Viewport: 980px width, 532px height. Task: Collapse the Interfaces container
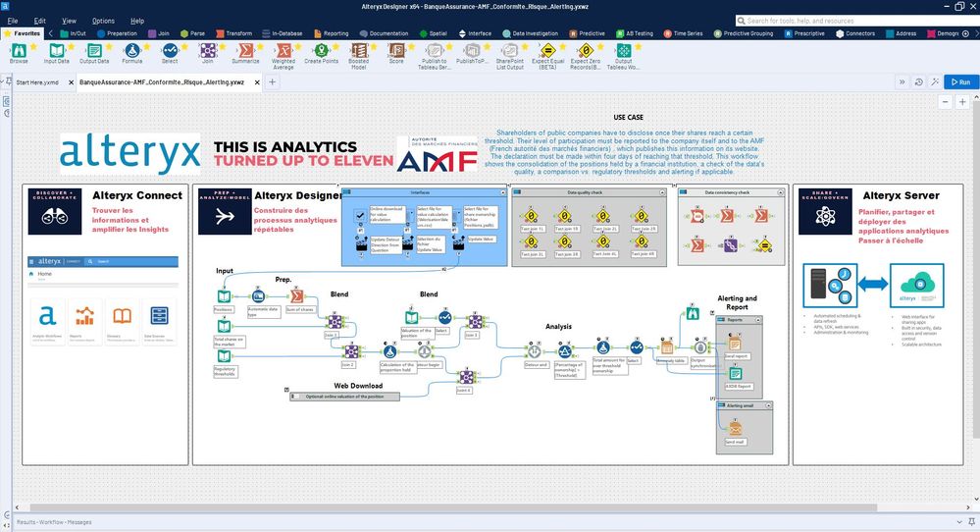click(x=502, y=192)
